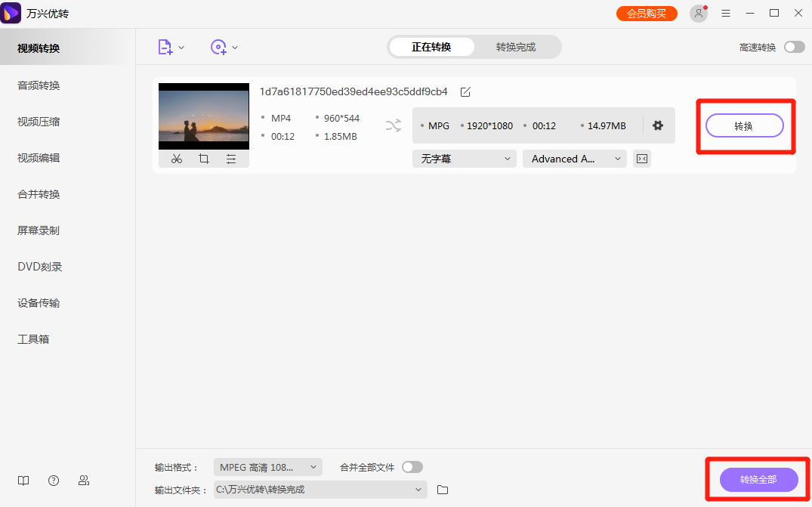Select the scissors trim icon under the thumbnail

pos(176,159)
